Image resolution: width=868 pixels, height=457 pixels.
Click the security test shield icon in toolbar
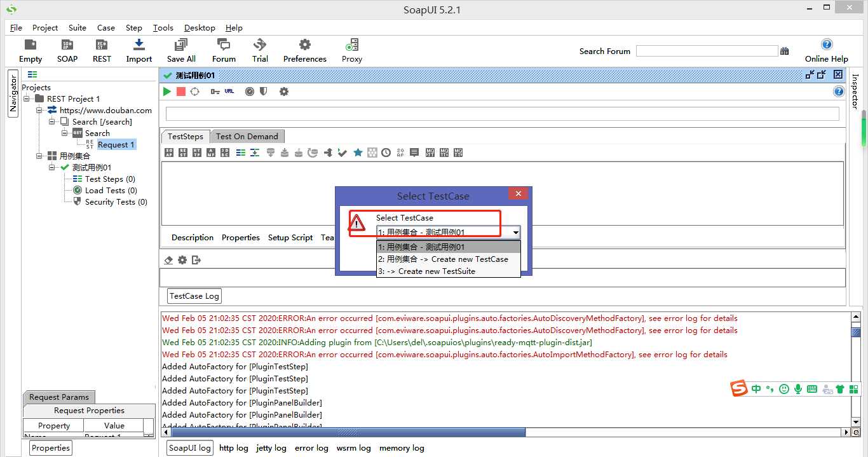[x=263, y=92]
